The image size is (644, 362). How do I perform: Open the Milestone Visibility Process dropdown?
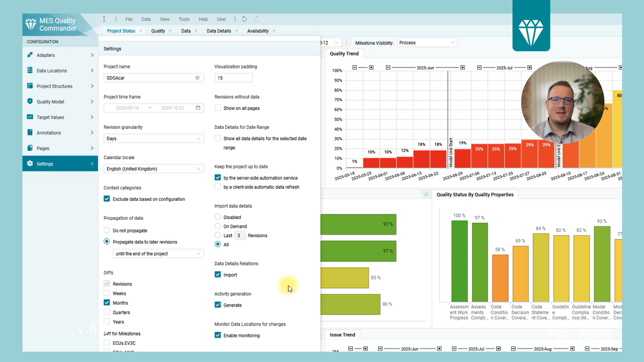(x=427, y=43)
